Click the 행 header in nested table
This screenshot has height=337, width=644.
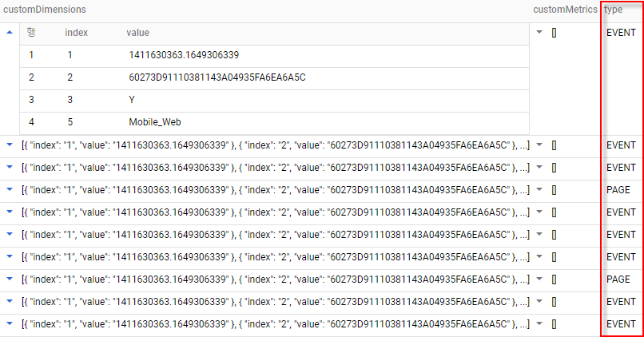tap(31, 33)
